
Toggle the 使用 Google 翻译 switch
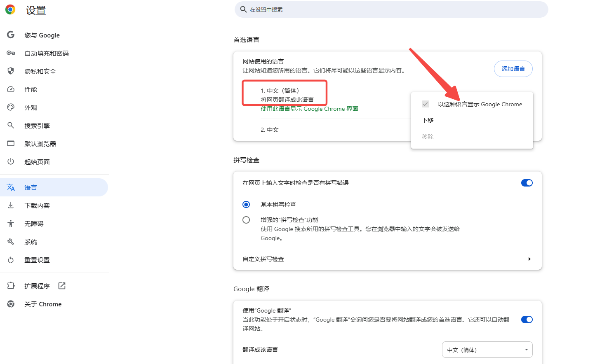click(x=527, y=320)
